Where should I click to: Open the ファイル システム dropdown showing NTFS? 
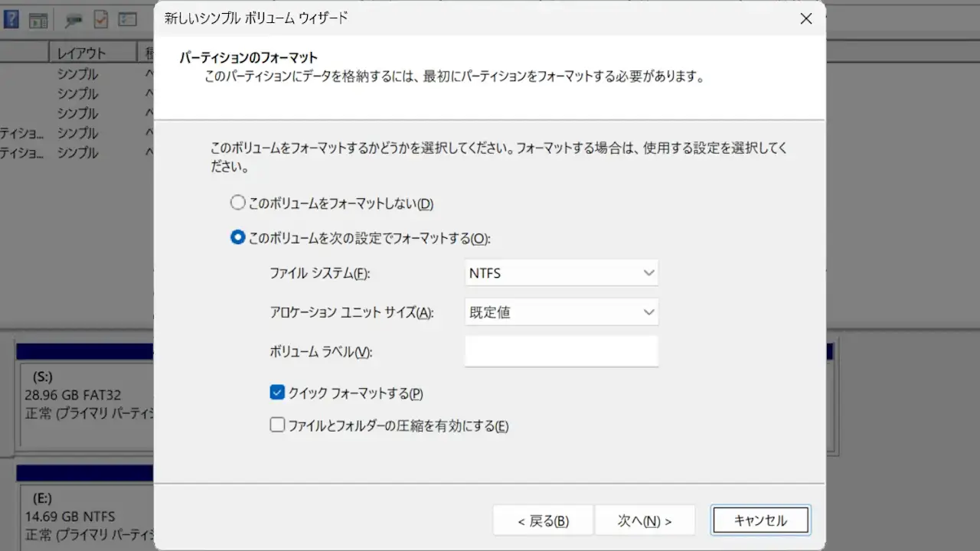561,272
